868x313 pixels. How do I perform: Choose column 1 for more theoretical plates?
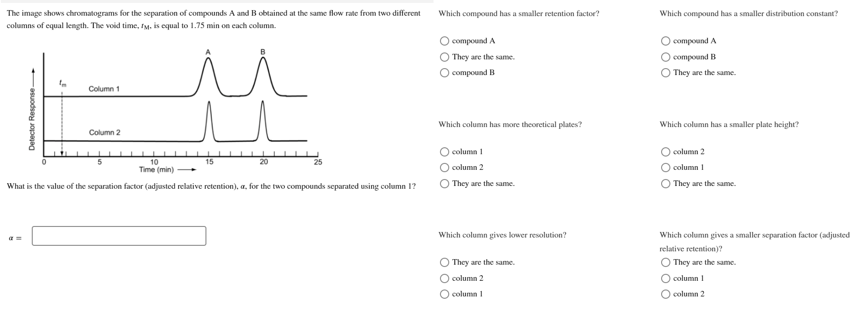[444, 152]
